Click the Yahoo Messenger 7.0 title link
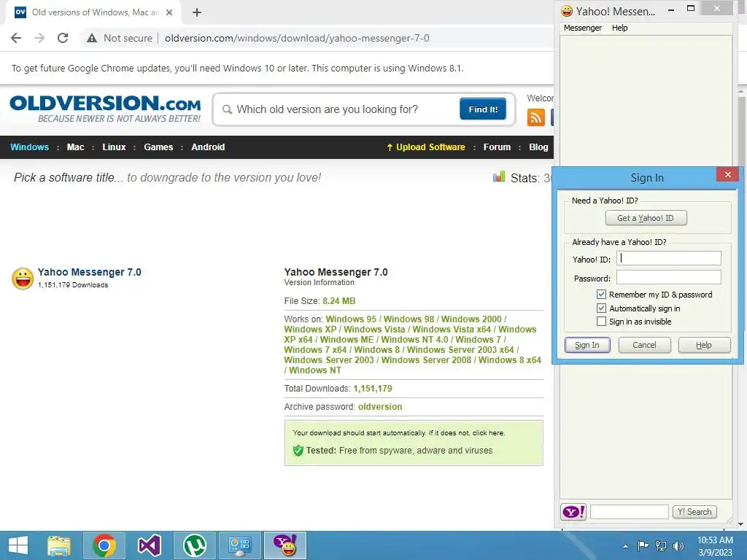This screenshot has width=747, height=560. [x=90, y=272]
